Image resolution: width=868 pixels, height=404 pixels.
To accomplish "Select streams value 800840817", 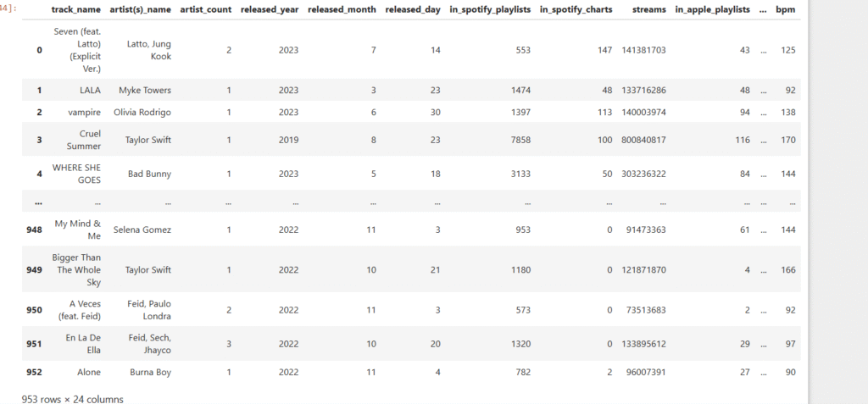I will 643,140.
